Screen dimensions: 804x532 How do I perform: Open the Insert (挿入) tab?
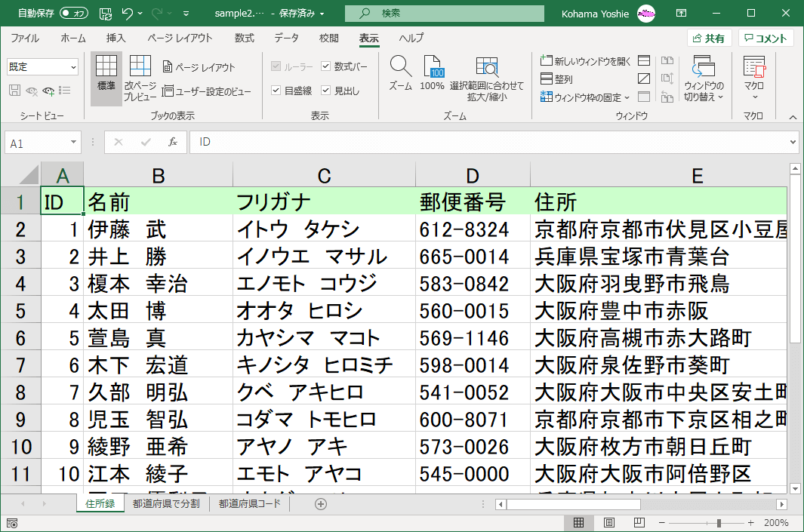point(116,38)
